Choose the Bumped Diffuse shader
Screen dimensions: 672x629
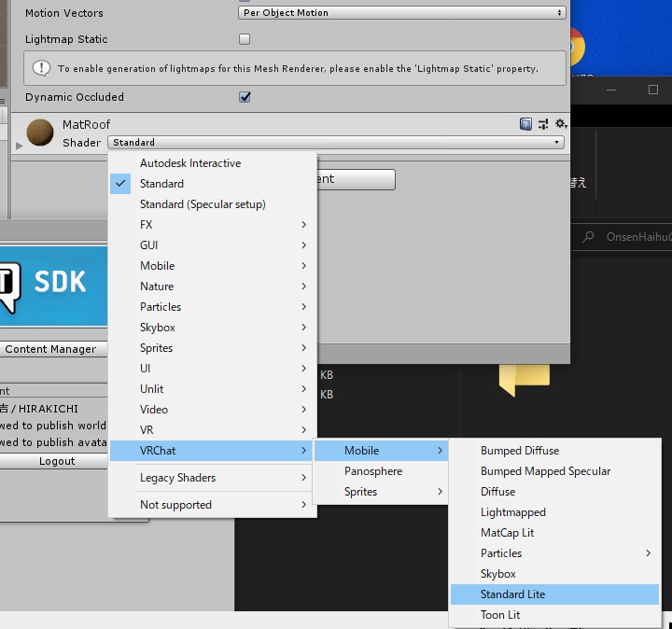click(x=554, y=451)
